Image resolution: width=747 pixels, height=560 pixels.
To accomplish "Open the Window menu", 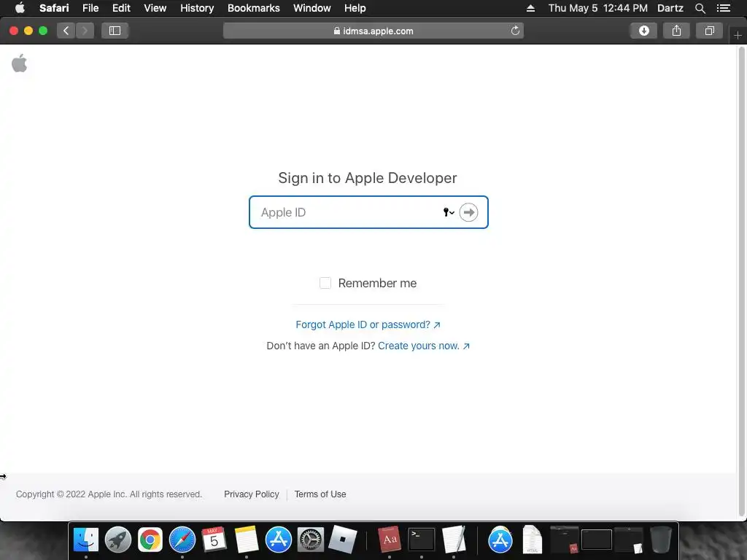I will pyautogui.click(x=312, y=8).
